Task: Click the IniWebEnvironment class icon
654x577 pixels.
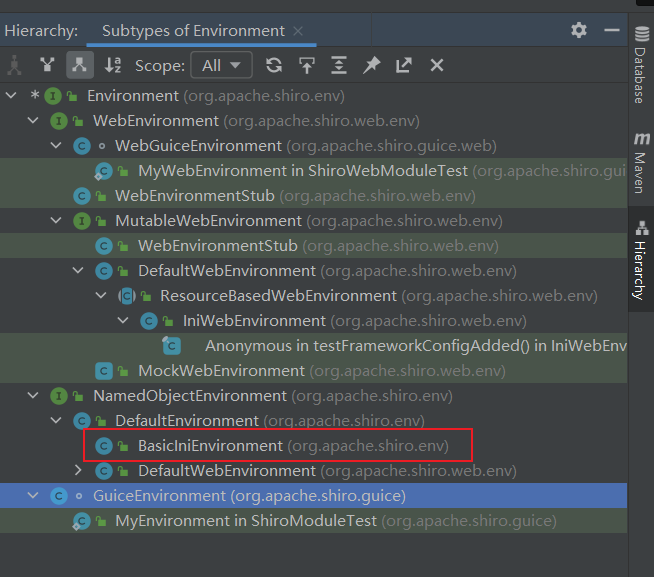Action: click(148, 321)
